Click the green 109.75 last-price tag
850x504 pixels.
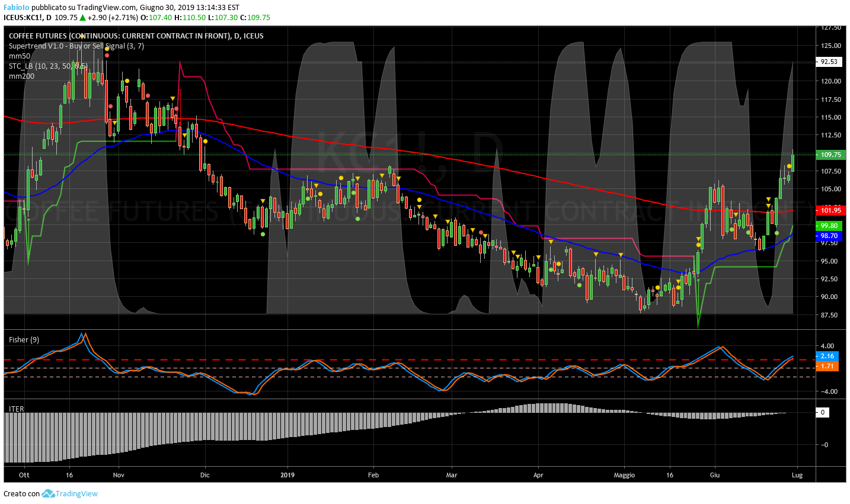830,155
